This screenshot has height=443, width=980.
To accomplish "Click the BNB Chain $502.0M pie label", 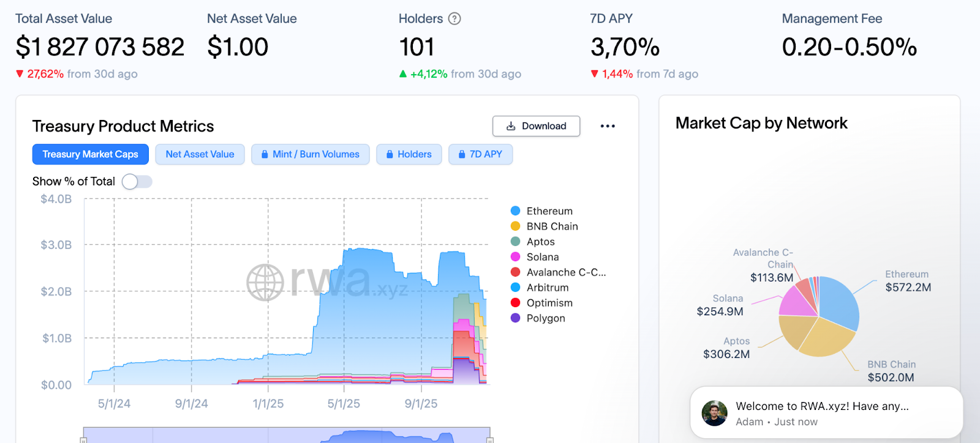I will pos(891,371).
